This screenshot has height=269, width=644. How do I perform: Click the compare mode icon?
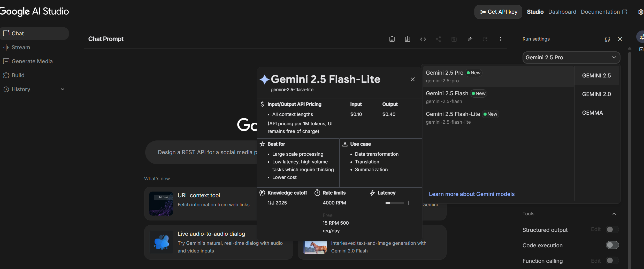pyautogui.click(x=407, y=39)
